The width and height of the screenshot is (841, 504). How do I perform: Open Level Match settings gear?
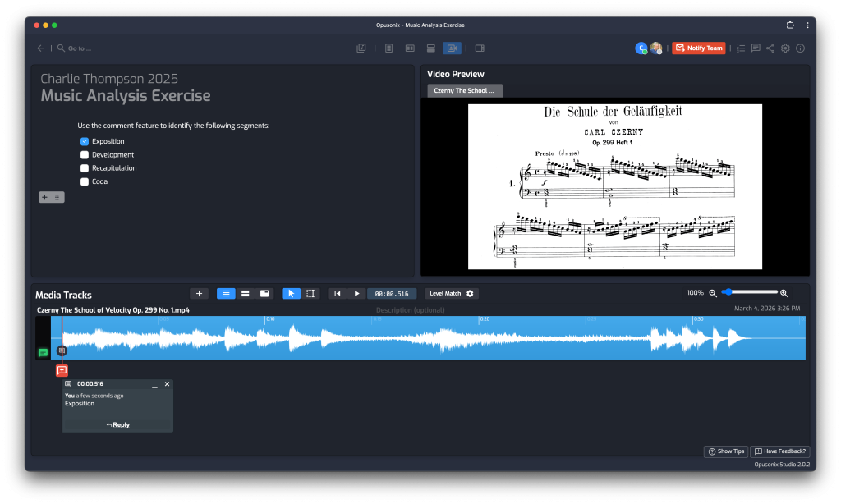(x=471, y=293)
